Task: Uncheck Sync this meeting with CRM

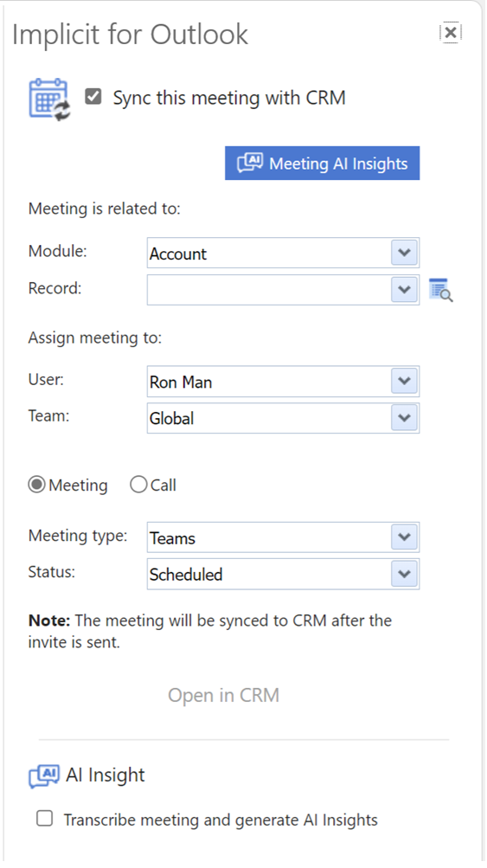Action: pyautogui.click(x=93, y=98)
